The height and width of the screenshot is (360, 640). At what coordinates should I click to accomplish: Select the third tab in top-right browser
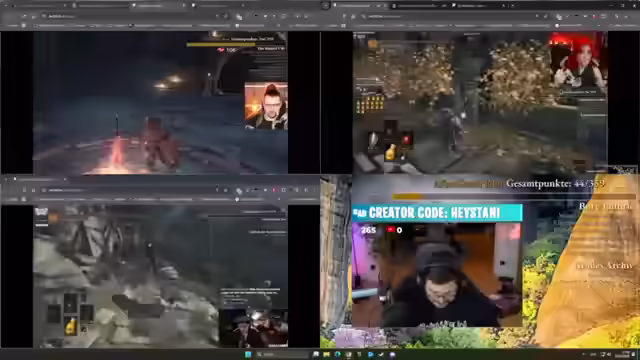point(480,6)
